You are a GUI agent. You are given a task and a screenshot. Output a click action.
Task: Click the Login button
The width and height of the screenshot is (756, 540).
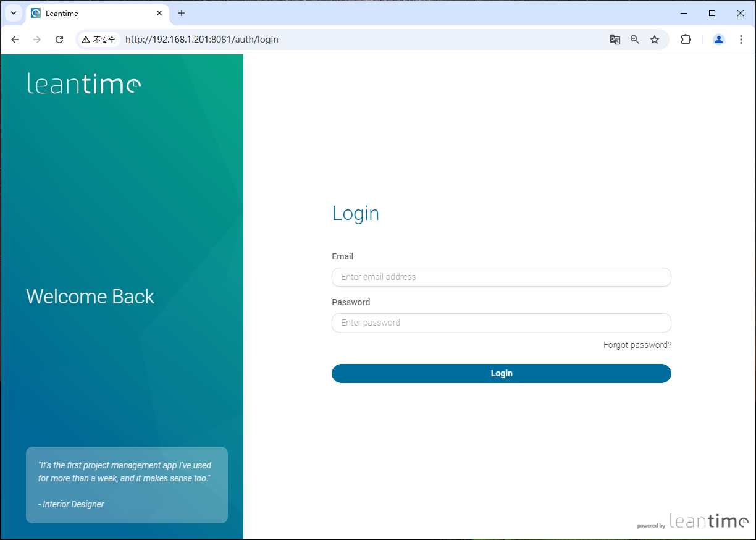pyautogui.click(x=501, y=373)
